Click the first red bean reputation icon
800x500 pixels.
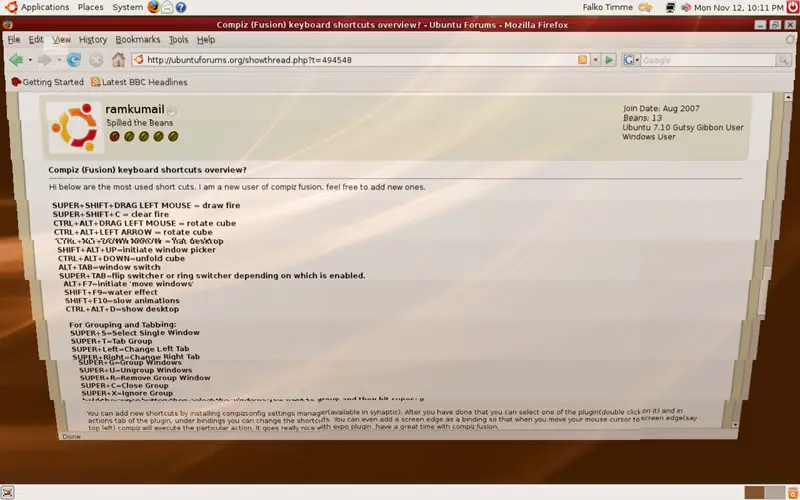[x=114, y=136]
